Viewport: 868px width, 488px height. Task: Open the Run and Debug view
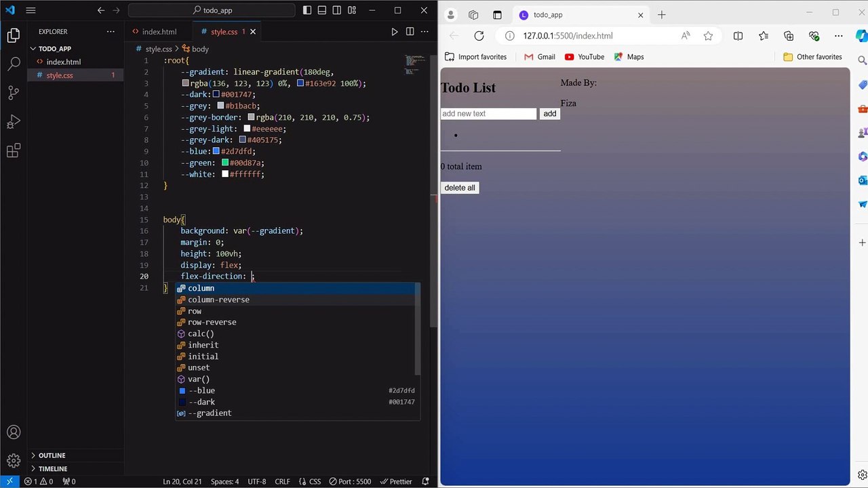[14, 122]
